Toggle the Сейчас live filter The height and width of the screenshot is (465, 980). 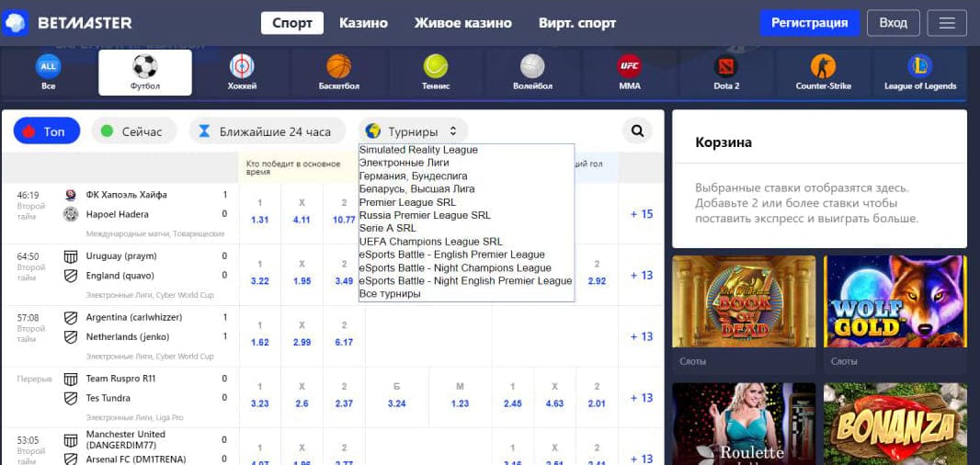pos(133,131)
